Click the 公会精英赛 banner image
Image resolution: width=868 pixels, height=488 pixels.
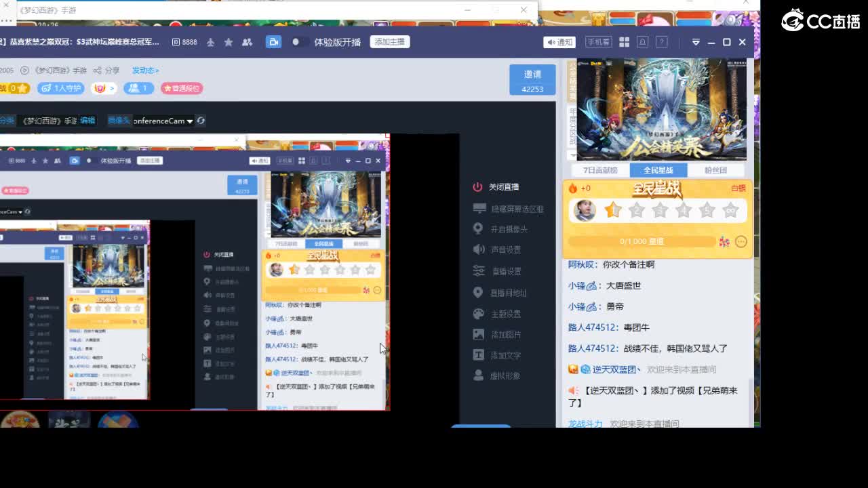tap(662, 110)
